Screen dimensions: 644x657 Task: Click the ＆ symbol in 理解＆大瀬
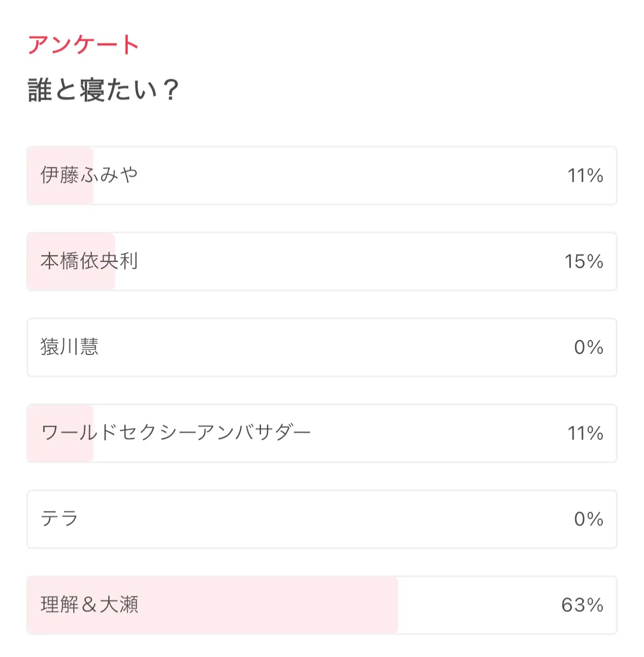(x=89, y=605)
